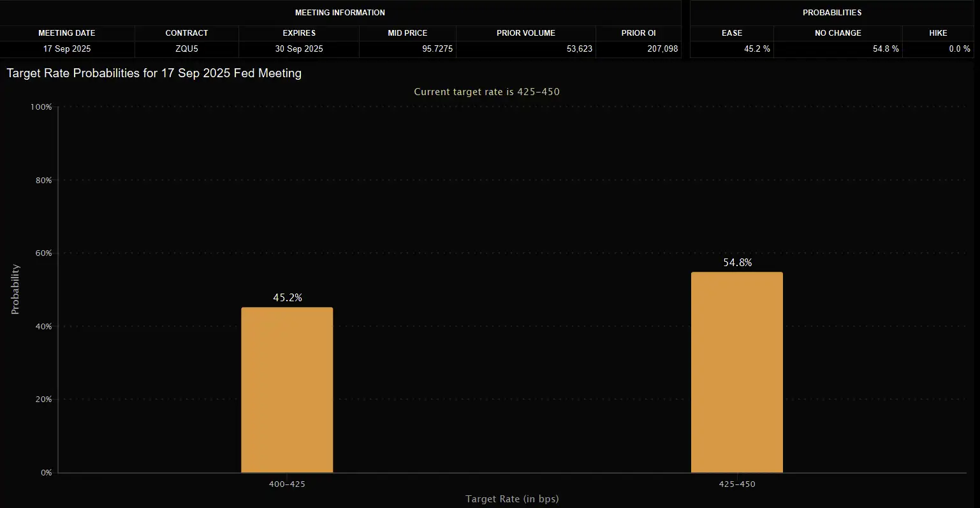Select the HIKE probability header

(938, 33)
